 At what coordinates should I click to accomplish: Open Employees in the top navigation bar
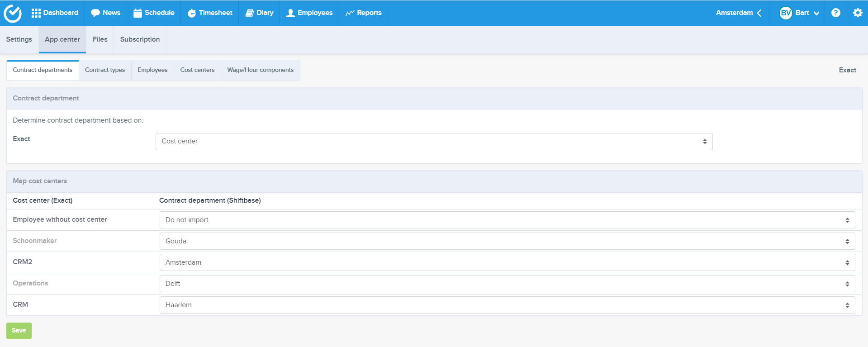pos(309,13)
